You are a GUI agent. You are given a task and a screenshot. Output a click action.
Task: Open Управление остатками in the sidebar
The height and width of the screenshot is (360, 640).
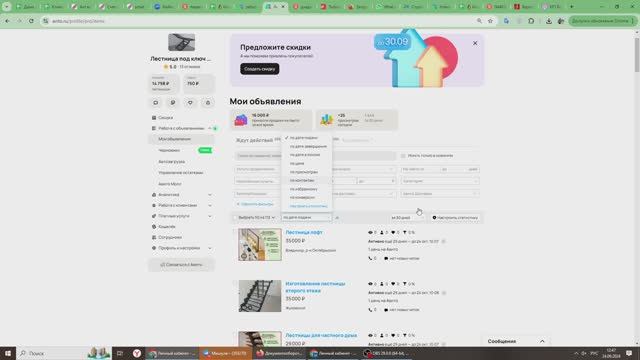pos(180,173)
